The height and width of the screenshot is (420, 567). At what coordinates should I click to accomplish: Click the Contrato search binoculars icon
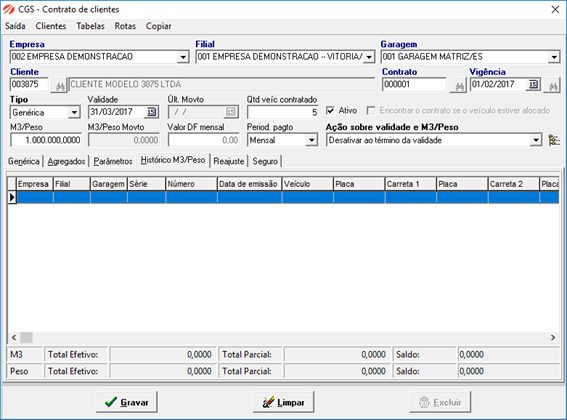459,86
